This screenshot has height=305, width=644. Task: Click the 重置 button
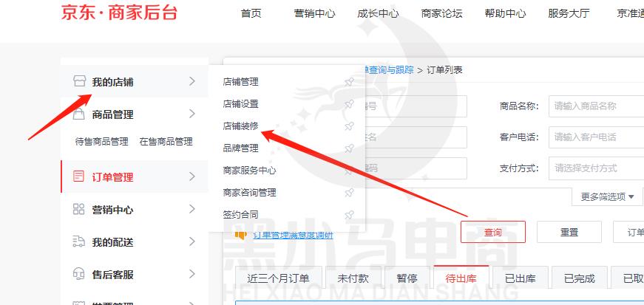click(x=569, y=232)
